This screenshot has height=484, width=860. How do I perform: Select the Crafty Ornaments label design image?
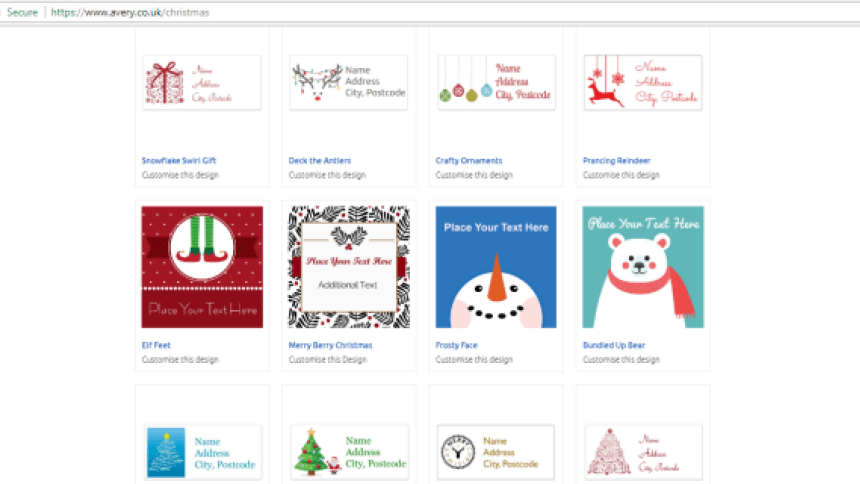click(x=496, y=82)
